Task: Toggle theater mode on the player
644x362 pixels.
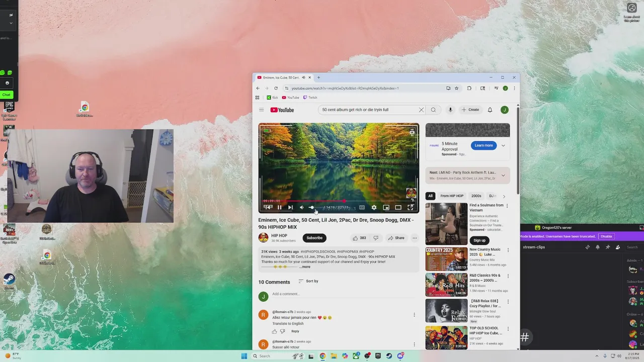Action: (x=398, y=207)
